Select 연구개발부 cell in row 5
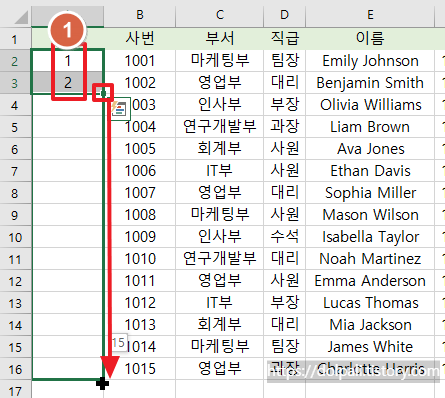This screenshot has width=445, height=398. (219, 127)
